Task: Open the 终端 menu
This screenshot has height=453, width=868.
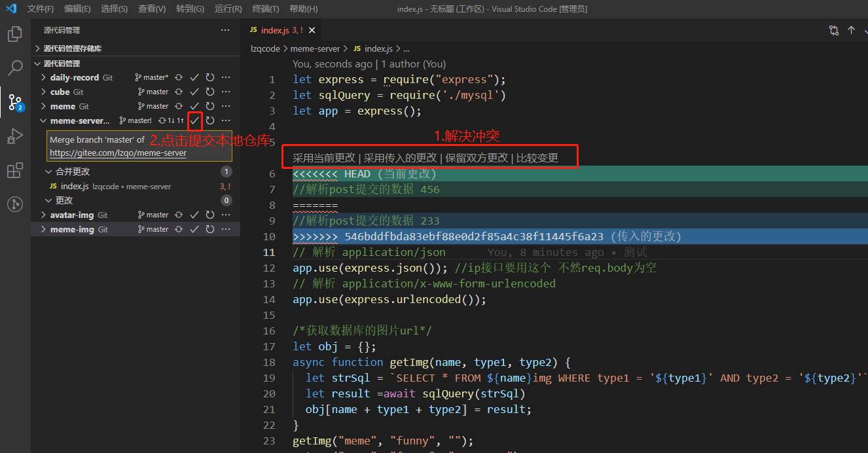Action: tap(264, 9)
